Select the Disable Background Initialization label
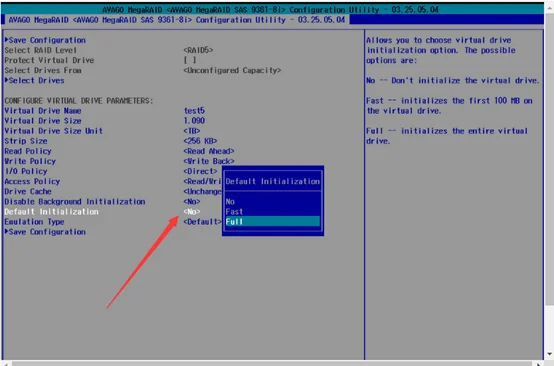Viewport: 554px width, 366px height. pos(75,201)
